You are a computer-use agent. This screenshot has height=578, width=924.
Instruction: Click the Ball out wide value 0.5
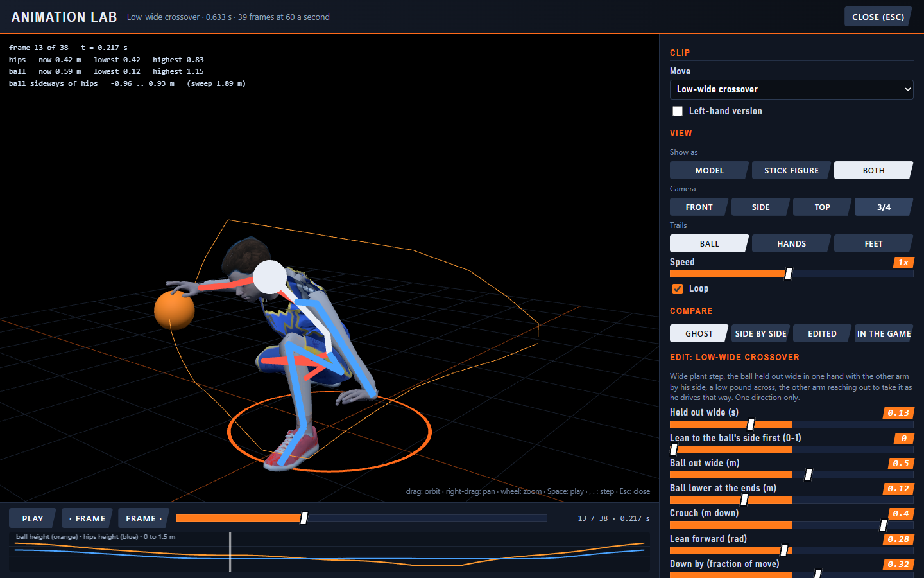900,464
